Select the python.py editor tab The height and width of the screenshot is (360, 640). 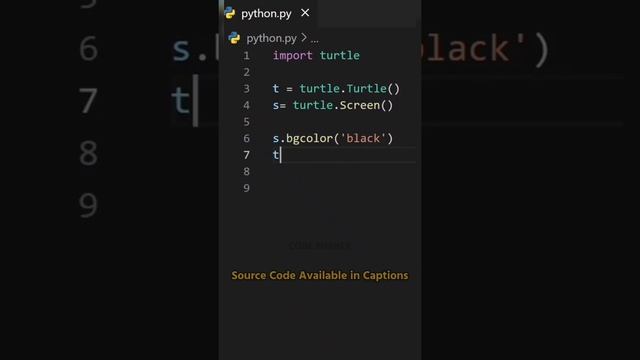tap(269, 13)
